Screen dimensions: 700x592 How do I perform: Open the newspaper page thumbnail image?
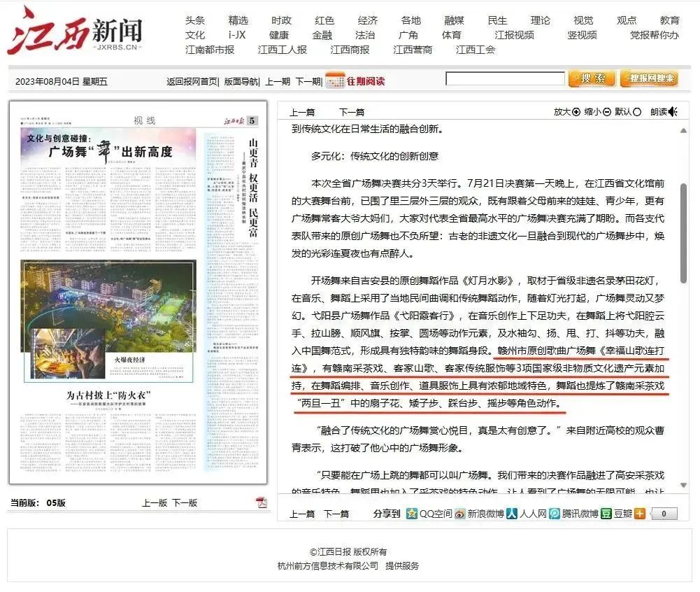[138, 293]
